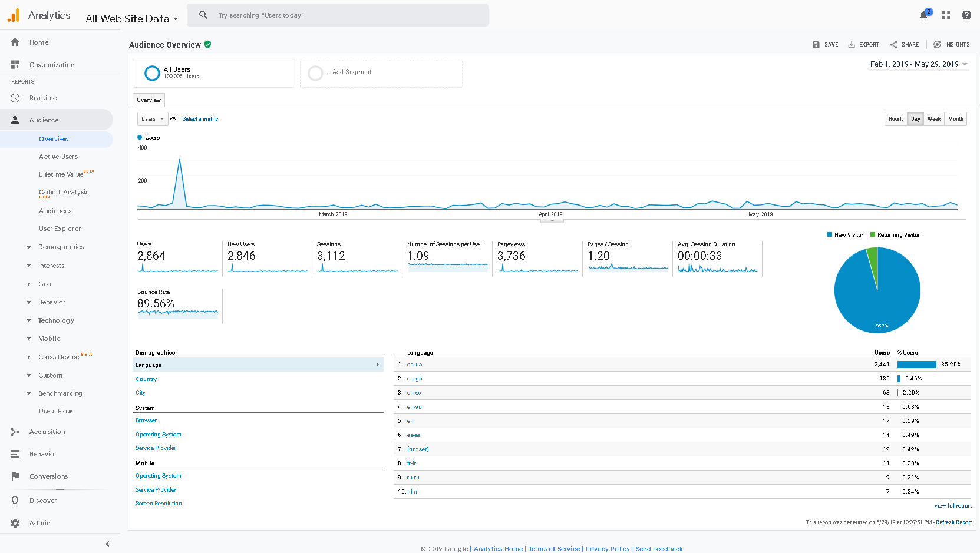The width and height of the screenshot is (980, 553).
Task: Click the Help question mark icon
Action: (x=966, y=15)
